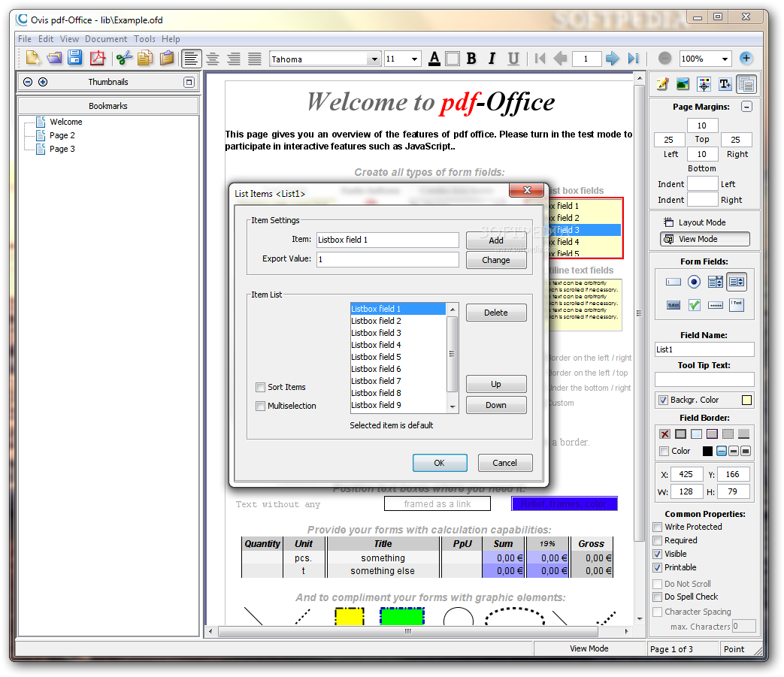Select Listbox field 5 in Item List
This screenshot has height=677, width=784.
(398, 357)
